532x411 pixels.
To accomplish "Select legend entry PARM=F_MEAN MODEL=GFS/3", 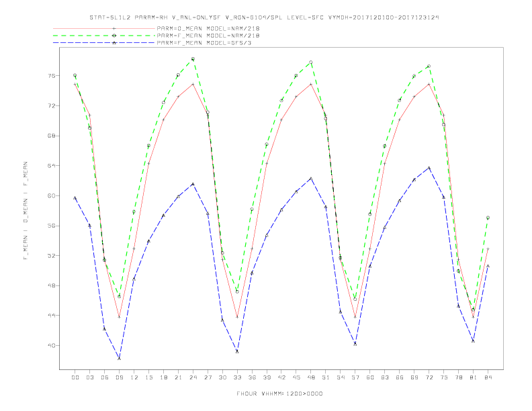I will 204,43.
